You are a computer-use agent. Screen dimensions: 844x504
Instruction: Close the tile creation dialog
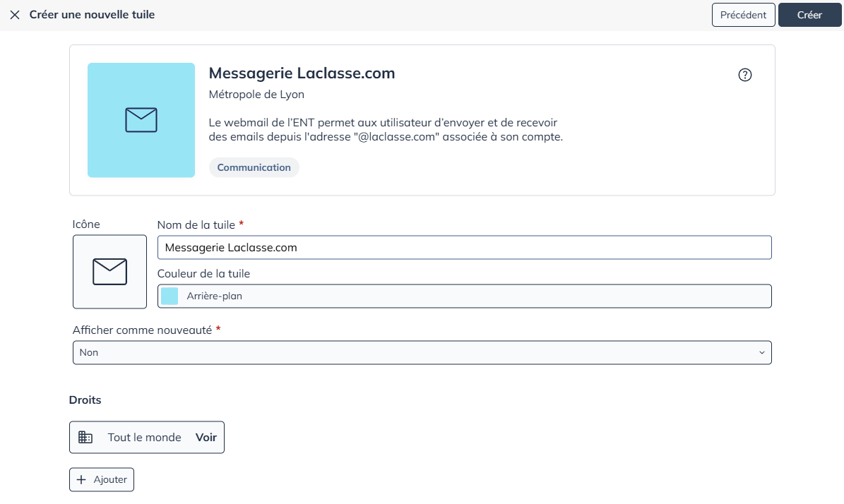15,15
